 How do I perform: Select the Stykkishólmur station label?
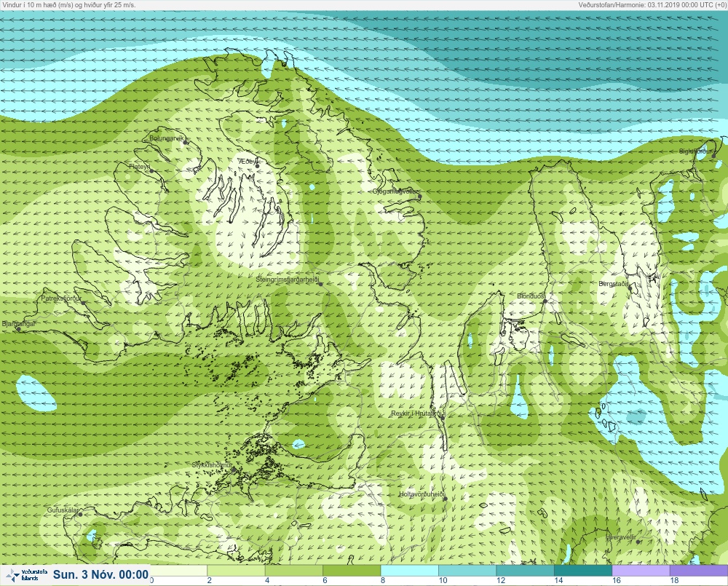click(x=212, y=465)
